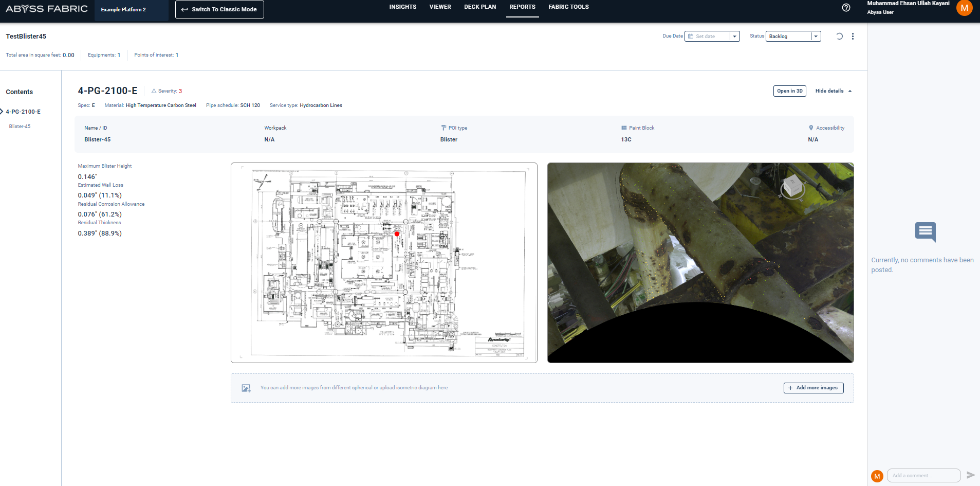Click the user avatar in top bar
The height and width of the screenshot is (486, 980).
[964, 8]
